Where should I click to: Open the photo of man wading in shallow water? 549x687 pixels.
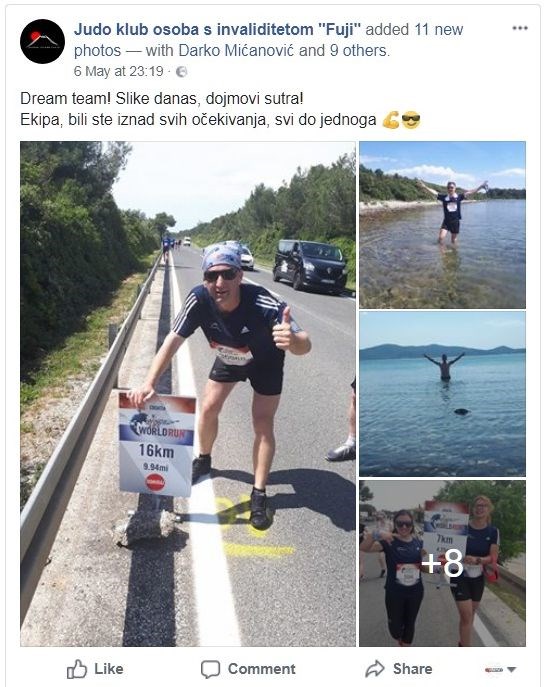point(442,225)
